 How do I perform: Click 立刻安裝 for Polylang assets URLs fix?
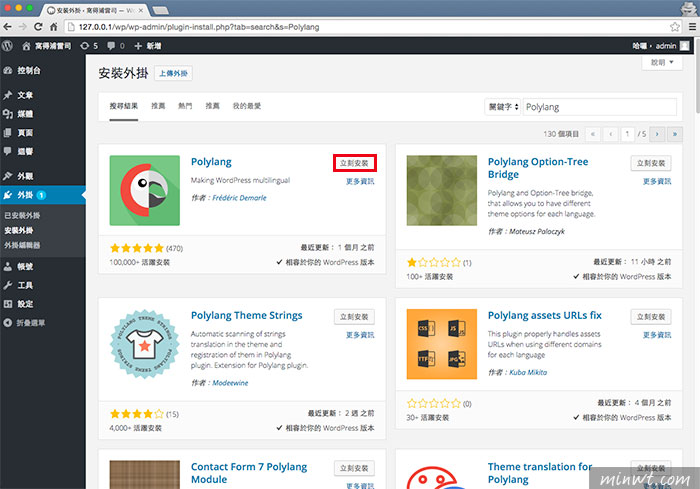coord(651,317)
